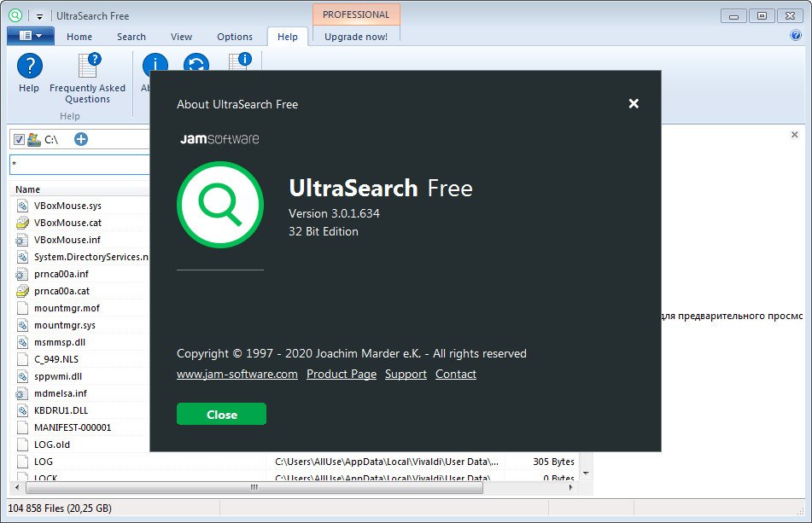Switch to the View tab

tap(181, 37)
